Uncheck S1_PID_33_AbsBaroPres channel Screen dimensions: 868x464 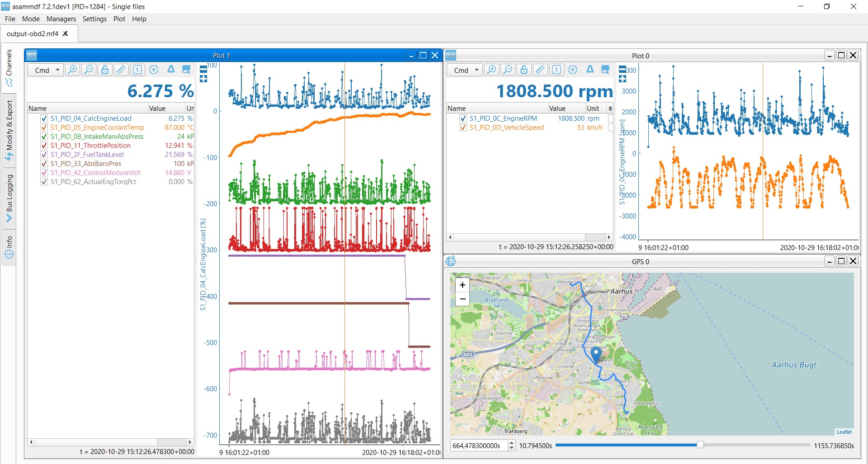pyautogui.click(x=44, y=164)
